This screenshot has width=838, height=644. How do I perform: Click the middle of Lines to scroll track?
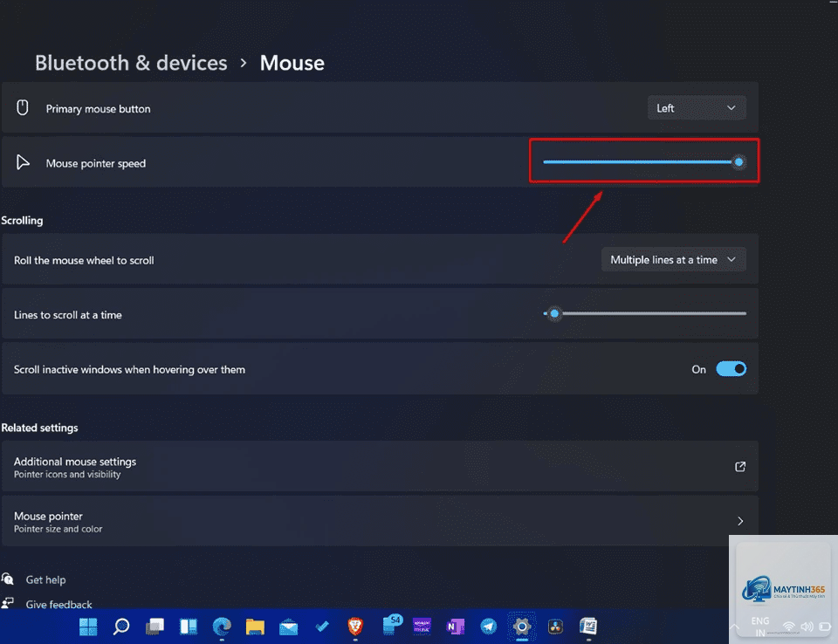[645, 314]
